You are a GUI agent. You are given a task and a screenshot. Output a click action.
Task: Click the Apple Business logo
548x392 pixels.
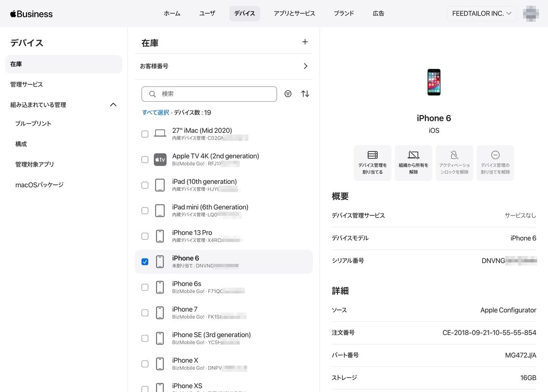pyautogui.click(x=32, y=14)
